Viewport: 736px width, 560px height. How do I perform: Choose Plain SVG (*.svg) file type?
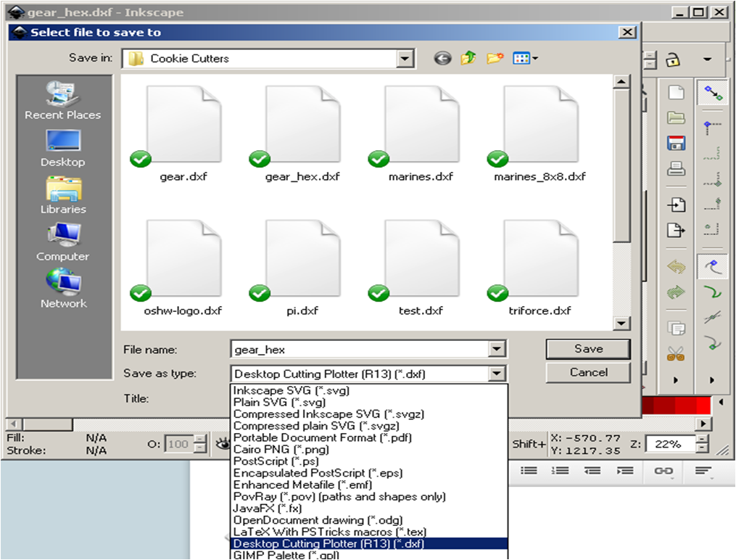point(369,403)
